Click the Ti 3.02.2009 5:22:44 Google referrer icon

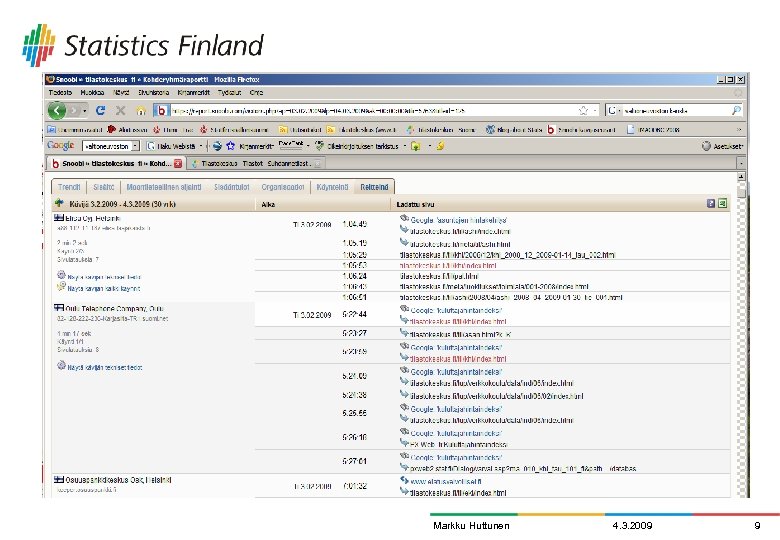coord(404,309)
